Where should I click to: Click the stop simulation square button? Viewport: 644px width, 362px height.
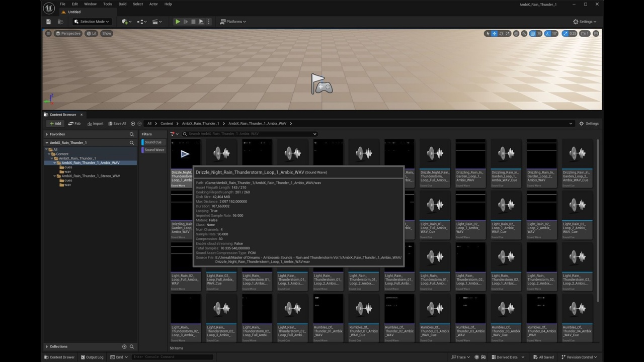[x=193, y=22]
